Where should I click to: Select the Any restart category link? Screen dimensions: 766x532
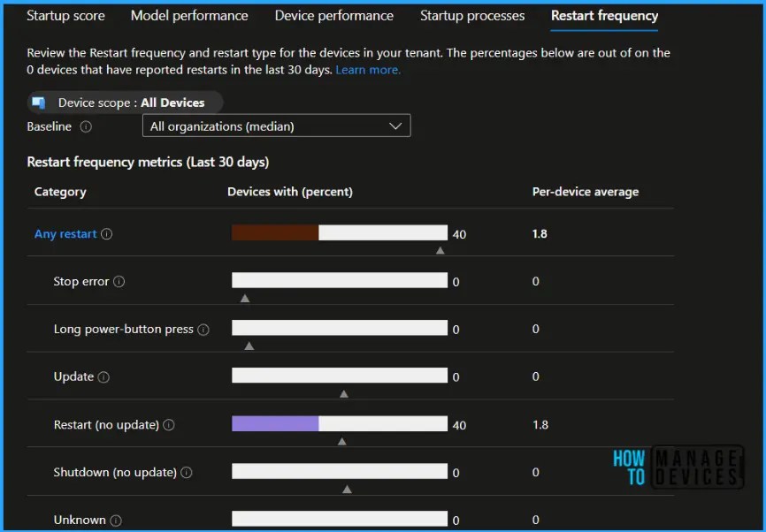point(65,233)
